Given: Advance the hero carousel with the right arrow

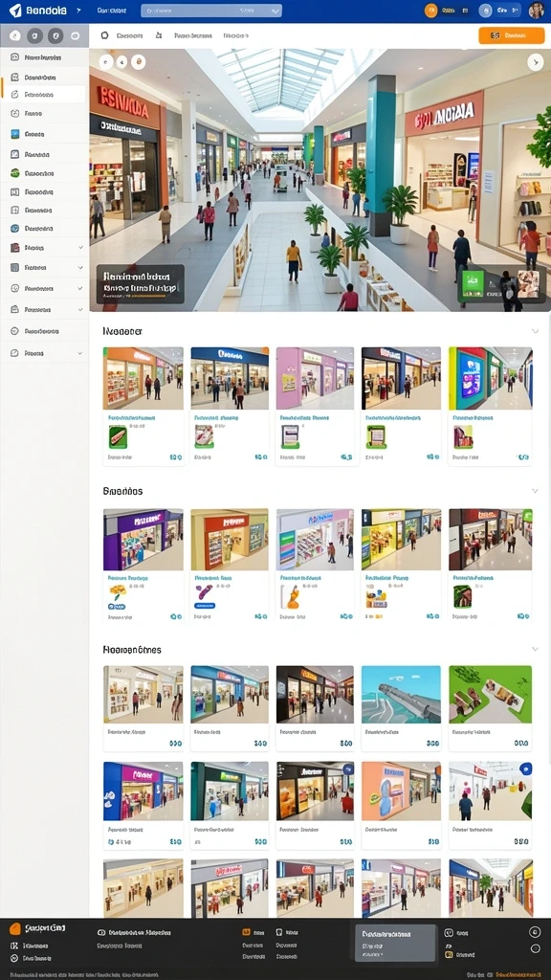Looking at the screenshot, I should (535, 61).
